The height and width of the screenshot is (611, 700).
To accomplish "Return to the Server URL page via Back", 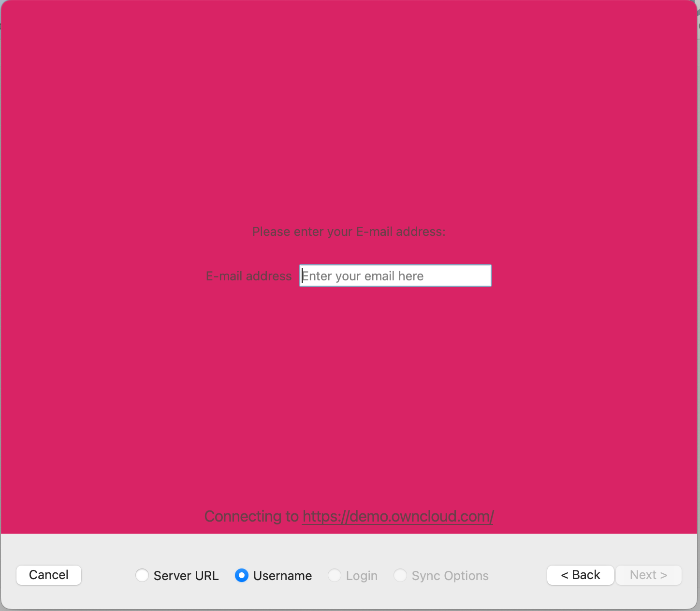I will click(580, 575).
